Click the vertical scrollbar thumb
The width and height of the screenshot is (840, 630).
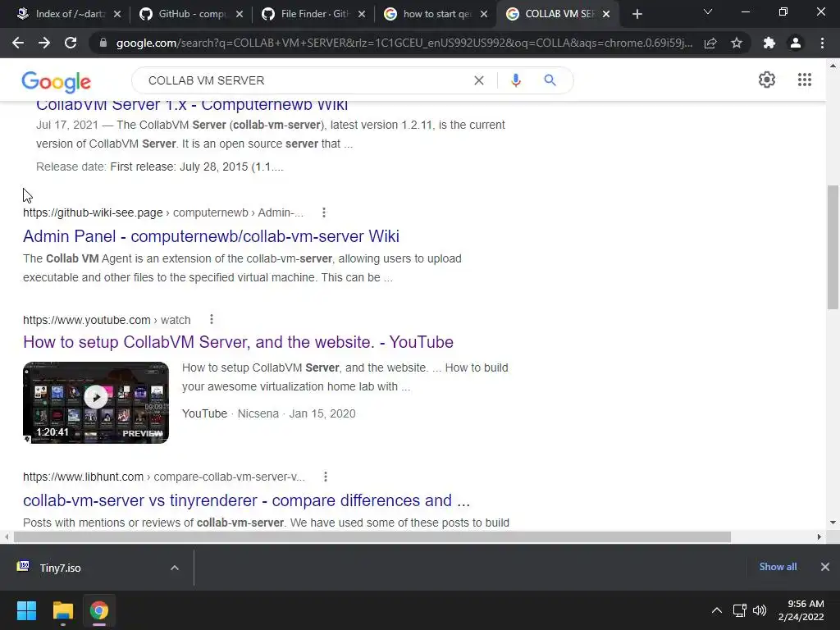[x=833, y=248]
